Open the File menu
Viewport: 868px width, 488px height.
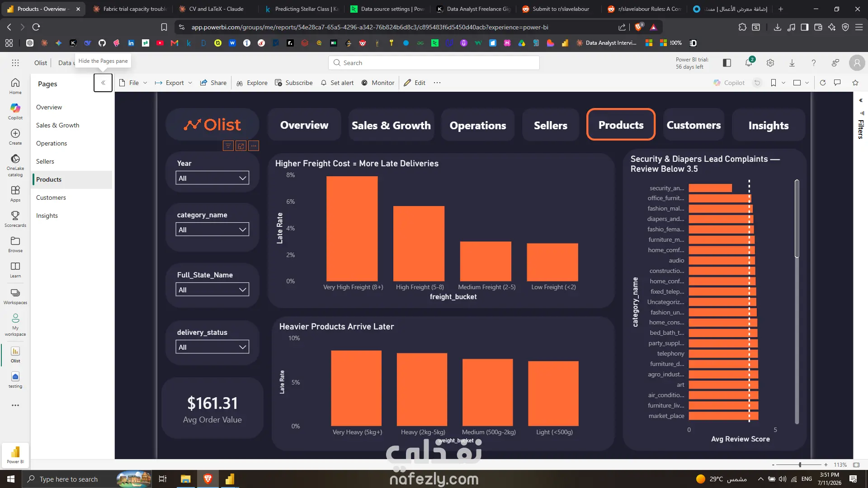coord(133,83)
